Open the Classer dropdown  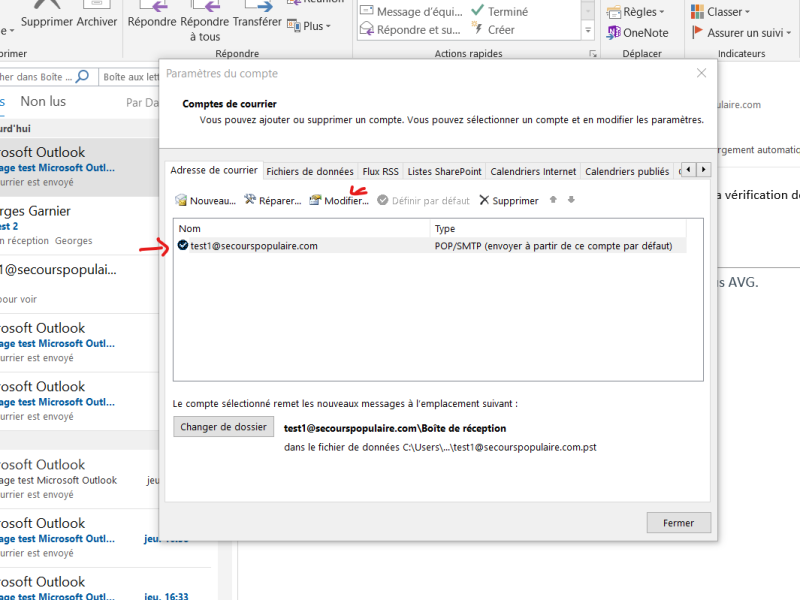[x=720, y=11]
